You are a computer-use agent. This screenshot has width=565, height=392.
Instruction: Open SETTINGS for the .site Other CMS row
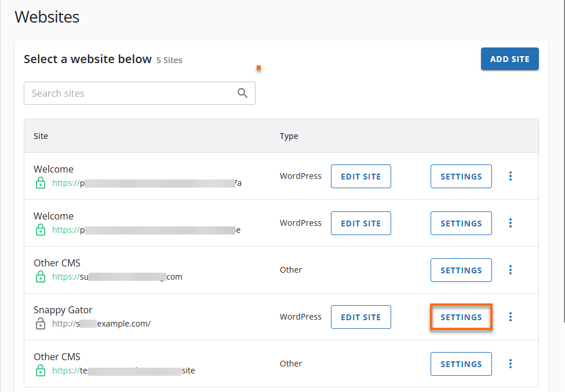461,364
